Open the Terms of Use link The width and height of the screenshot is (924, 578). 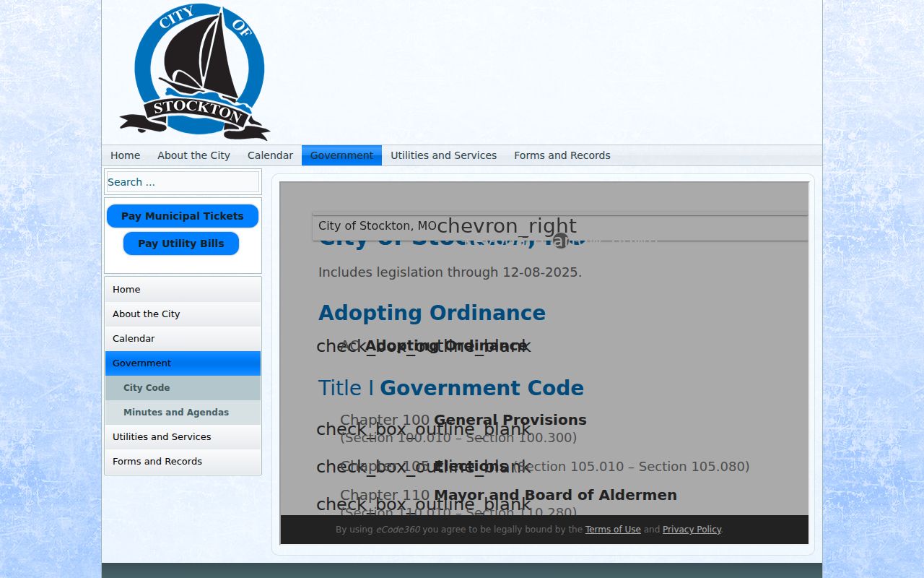click(x=613, y=530)
